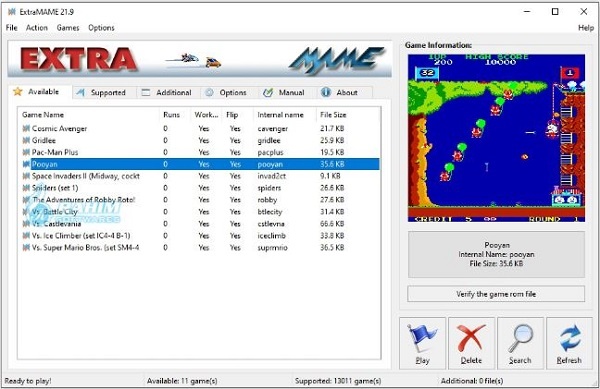600x389 pixels.
Task: Click the ROM icon beside Gridlee
Action: (x=26, y=140)
